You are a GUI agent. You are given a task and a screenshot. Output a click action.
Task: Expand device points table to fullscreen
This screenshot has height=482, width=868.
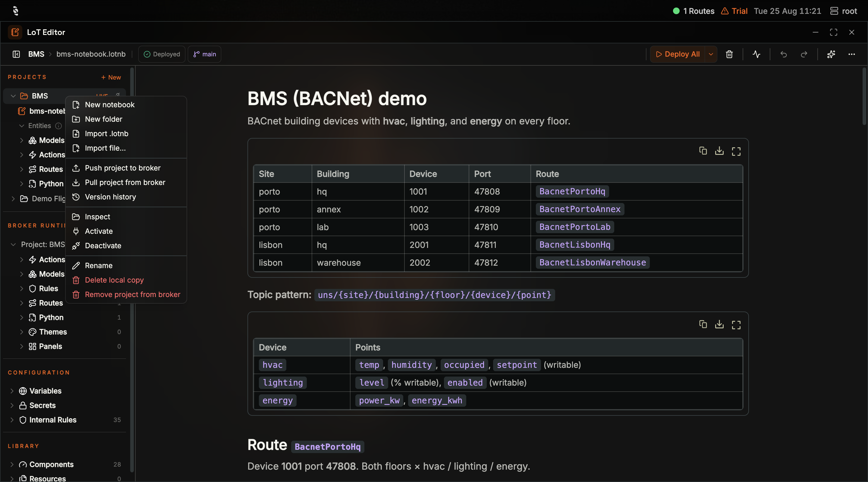pos(736,325)
